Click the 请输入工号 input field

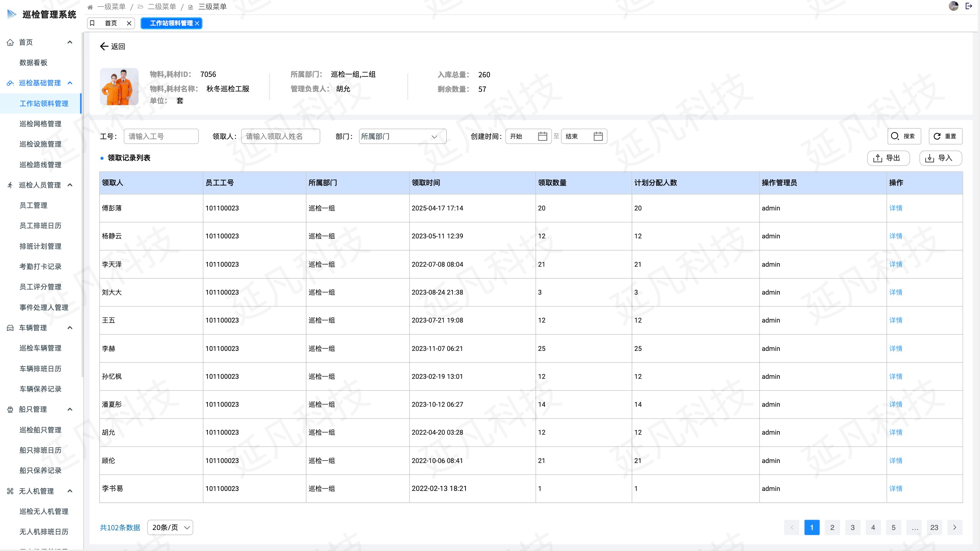(x=161, y=137)
